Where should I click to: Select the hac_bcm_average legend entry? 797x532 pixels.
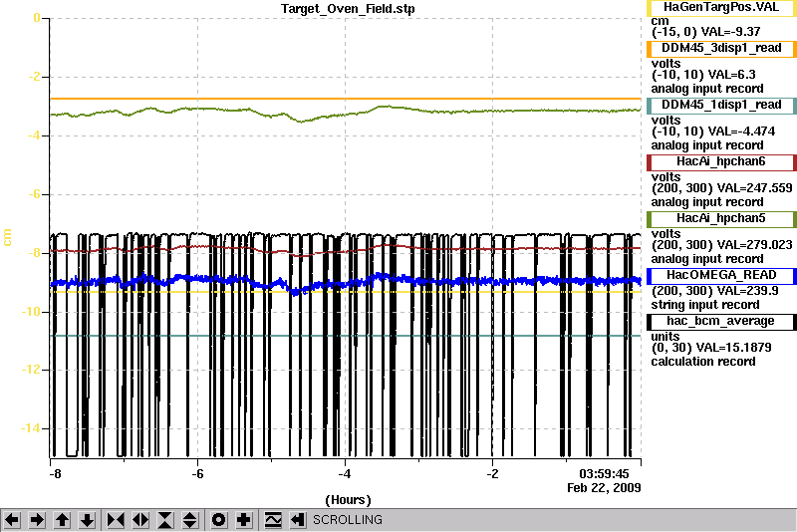[721, 322]
